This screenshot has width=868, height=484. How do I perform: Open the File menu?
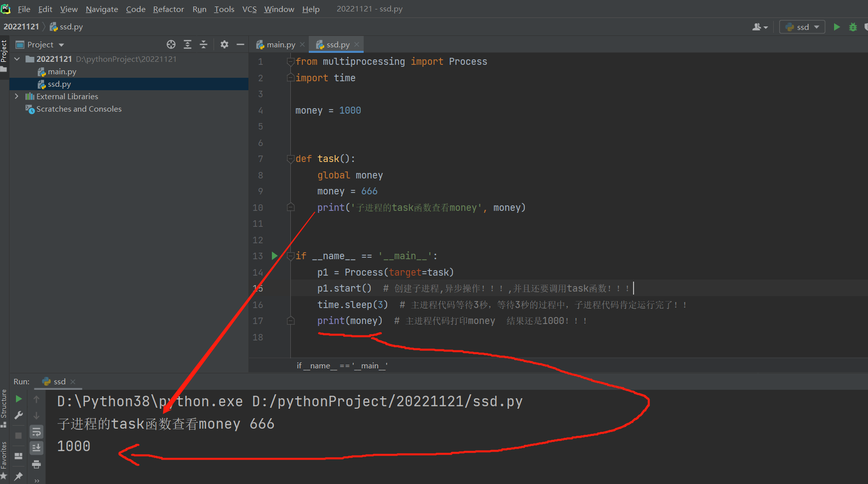[24, 9]
